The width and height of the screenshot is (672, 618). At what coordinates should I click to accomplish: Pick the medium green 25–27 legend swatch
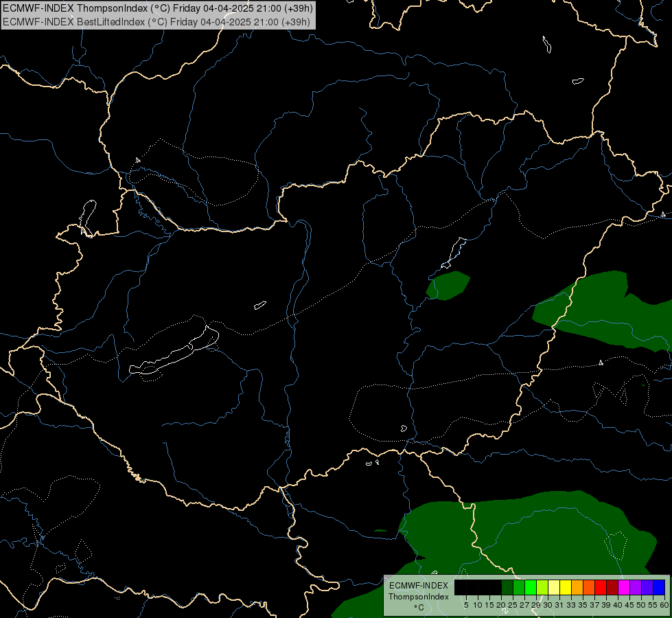pyautogui.click(x=519, y=587)
